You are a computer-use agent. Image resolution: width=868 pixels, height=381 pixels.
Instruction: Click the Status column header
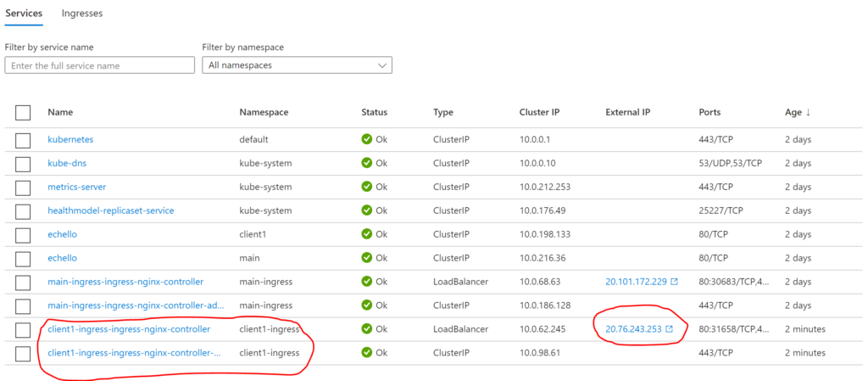coord(374,112)
